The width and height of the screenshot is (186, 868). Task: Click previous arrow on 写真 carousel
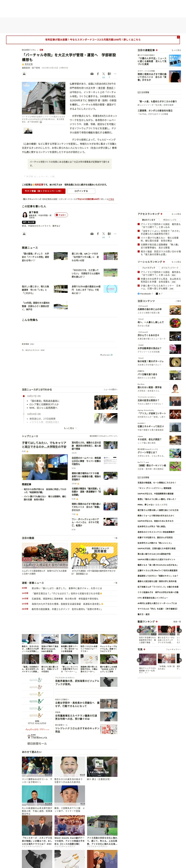pyautogui.click(x=139, y=660)
